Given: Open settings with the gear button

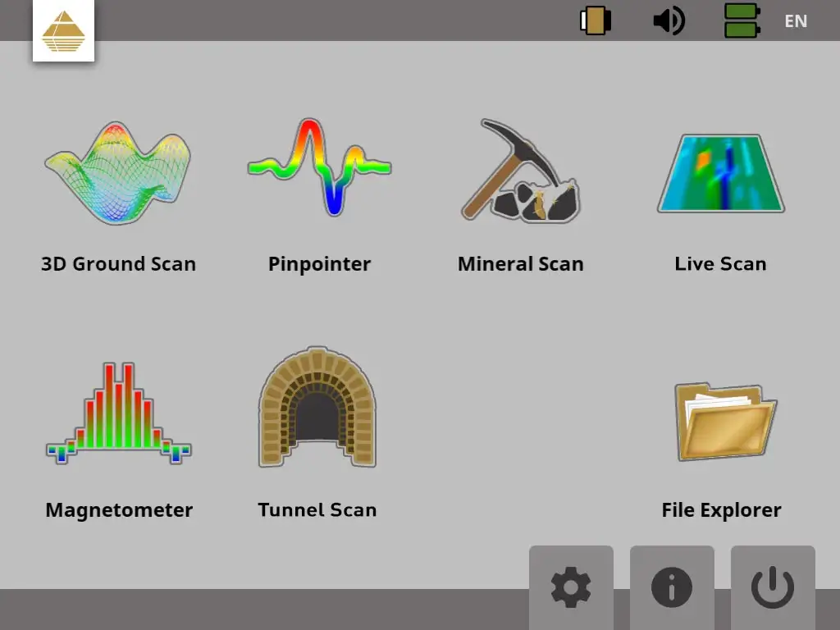Looking at the screenshot, I should 571,587.
